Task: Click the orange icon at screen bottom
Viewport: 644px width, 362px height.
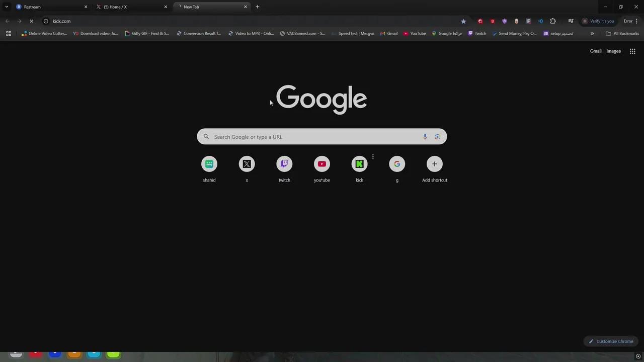Action: pyautogui.click(x=74, y=354)
